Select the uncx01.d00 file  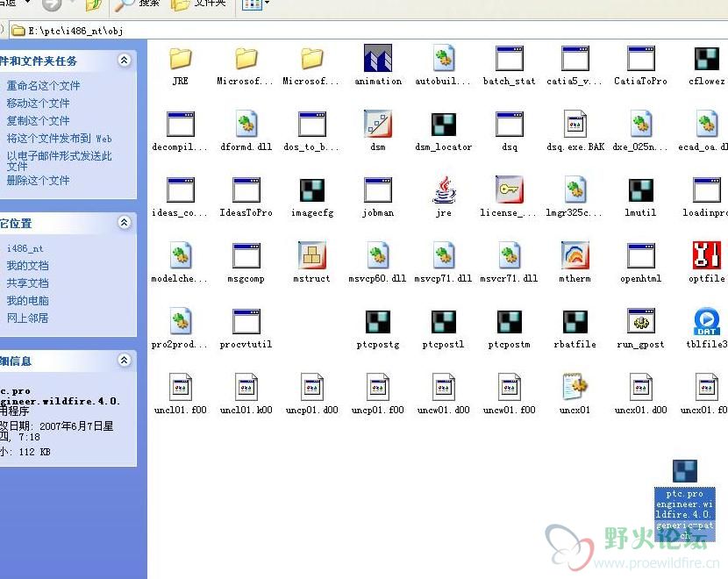pos(640,387)
